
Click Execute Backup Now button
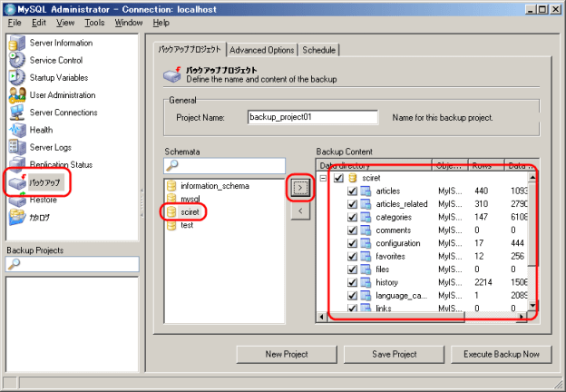pos(502,355)
